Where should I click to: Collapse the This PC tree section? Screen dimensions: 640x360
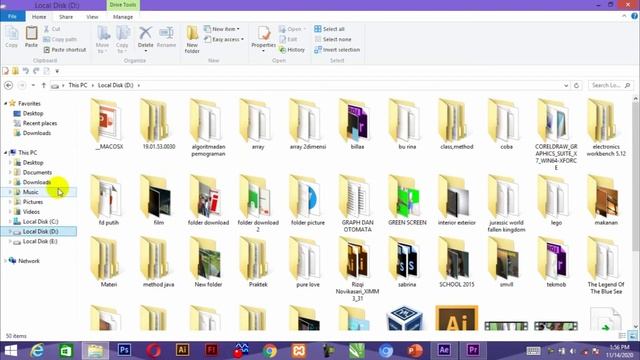pyautogui.click(x=6, y=153)
